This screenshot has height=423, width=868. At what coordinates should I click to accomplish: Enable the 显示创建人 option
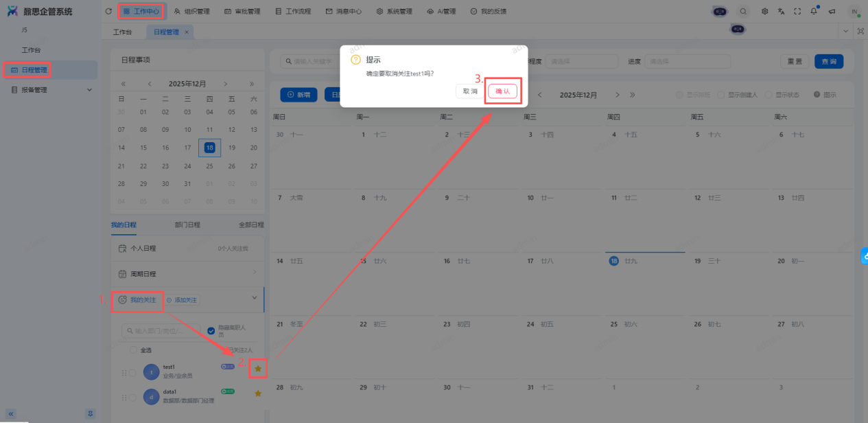coord(721,95)
